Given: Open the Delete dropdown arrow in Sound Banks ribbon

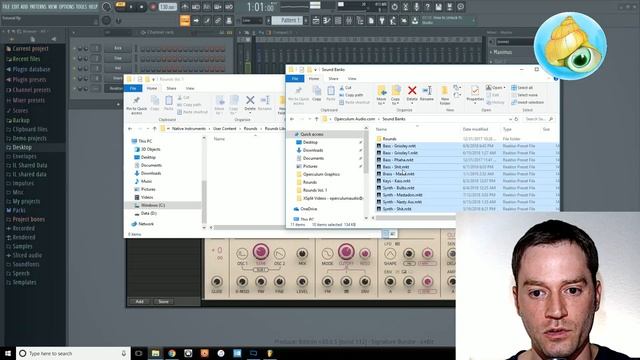Looking at the screenshot, I should pos(412,103).
